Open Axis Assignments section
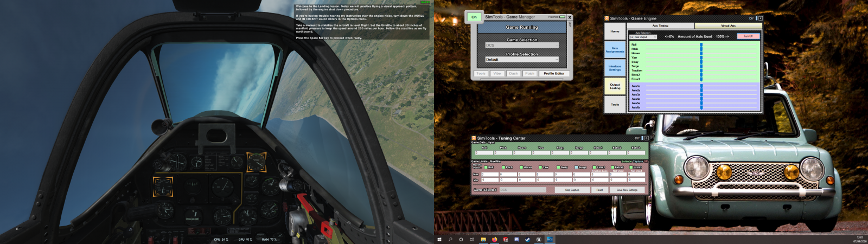This screenshot has height=244, width=868. (x=615, y=49)
